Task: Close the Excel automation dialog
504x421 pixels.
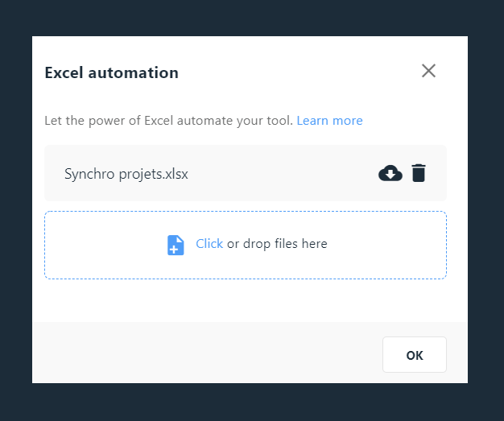Action: click(x=428, y=71)
